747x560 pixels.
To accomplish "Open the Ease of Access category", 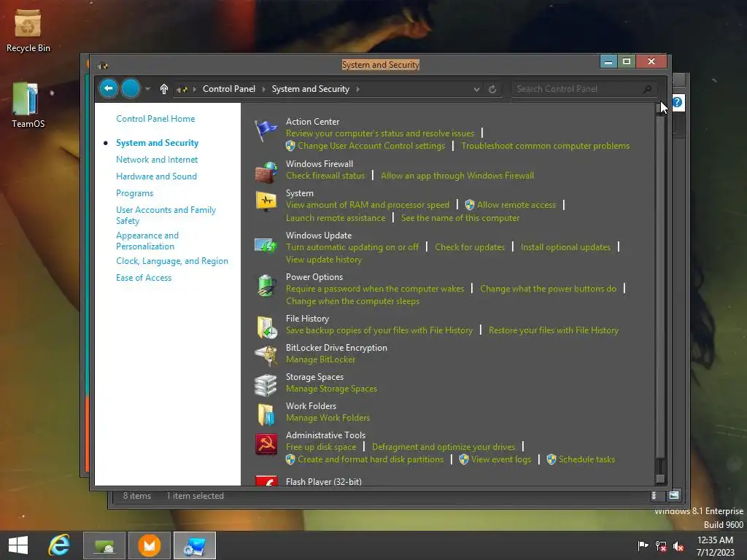I will click(x=144, y=278).
